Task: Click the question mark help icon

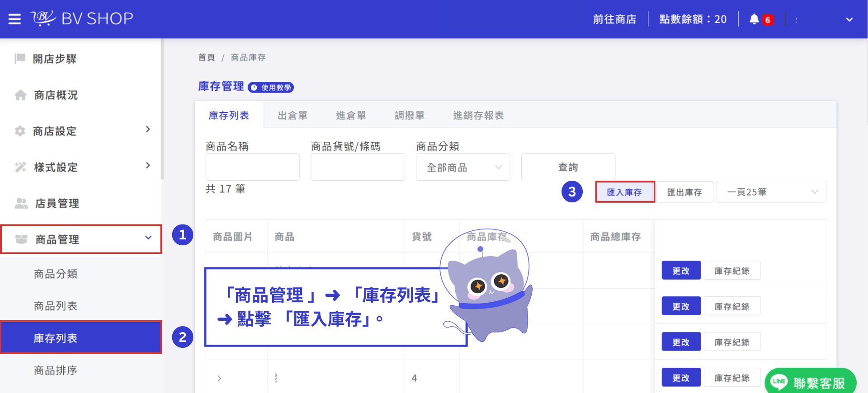Action: pos(254,88)
